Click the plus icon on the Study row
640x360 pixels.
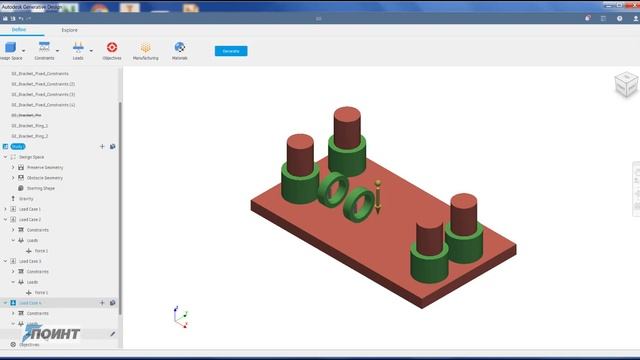tap(102, 147)
